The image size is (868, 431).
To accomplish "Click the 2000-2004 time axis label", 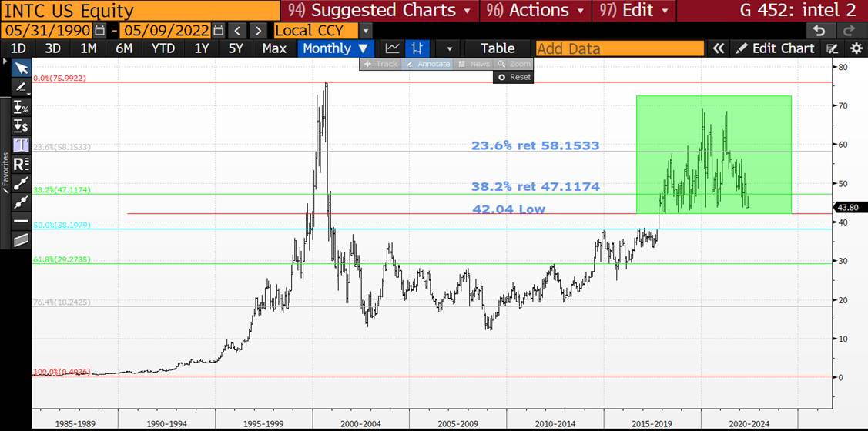I will tap(360, 424).
